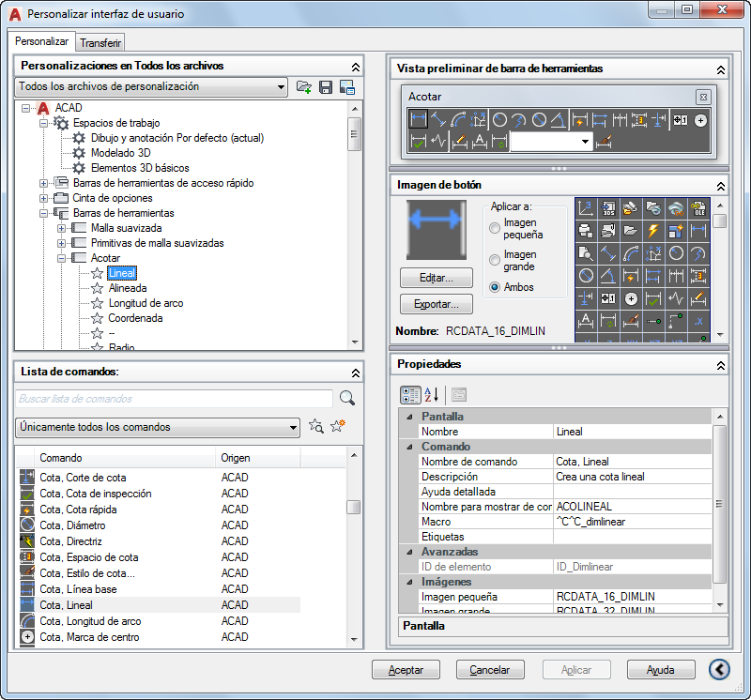Expand Malla suavizada tree node
751x700 pixels.
click(x=61, y=228)
